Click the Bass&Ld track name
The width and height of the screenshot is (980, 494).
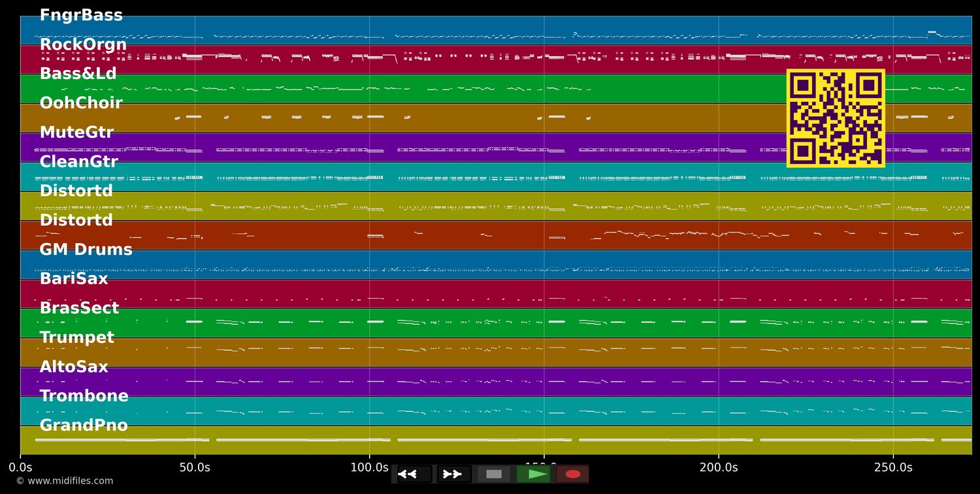[78, 73]
